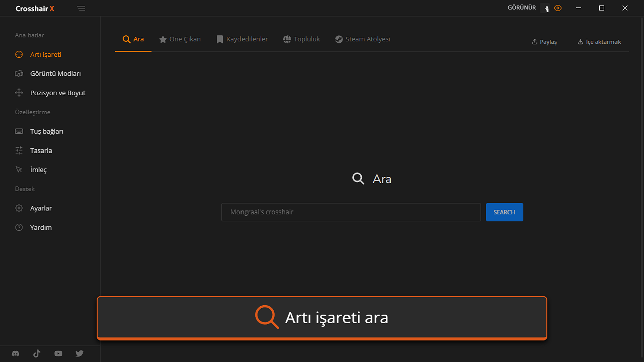Click the Paylaş share button
The width and height of the screenshot is (644, 362).
pos(544,42)
